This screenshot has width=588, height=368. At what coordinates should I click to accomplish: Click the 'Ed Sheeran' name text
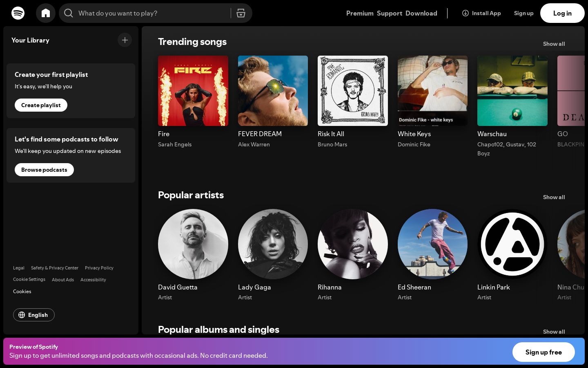click(x=414, y=287)
